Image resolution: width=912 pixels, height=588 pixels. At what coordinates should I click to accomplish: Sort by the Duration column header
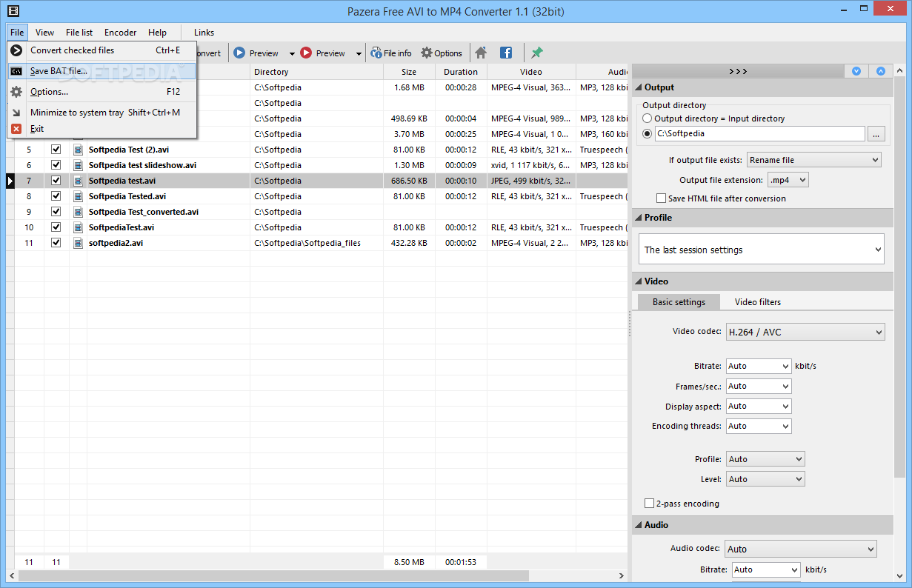(461, 72)
